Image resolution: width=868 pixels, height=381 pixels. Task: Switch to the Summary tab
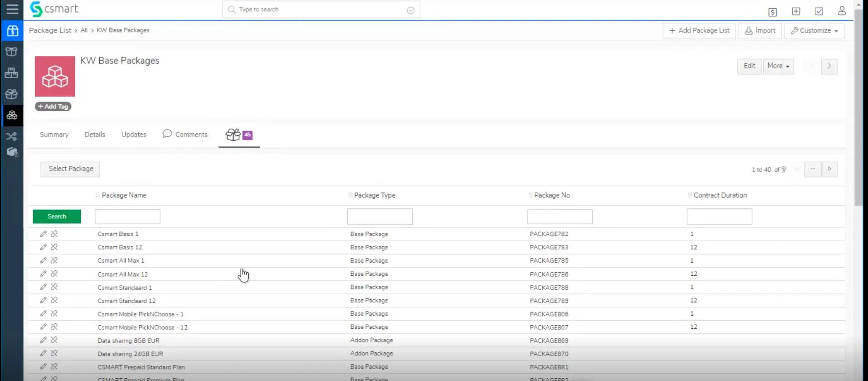[54, 134]
